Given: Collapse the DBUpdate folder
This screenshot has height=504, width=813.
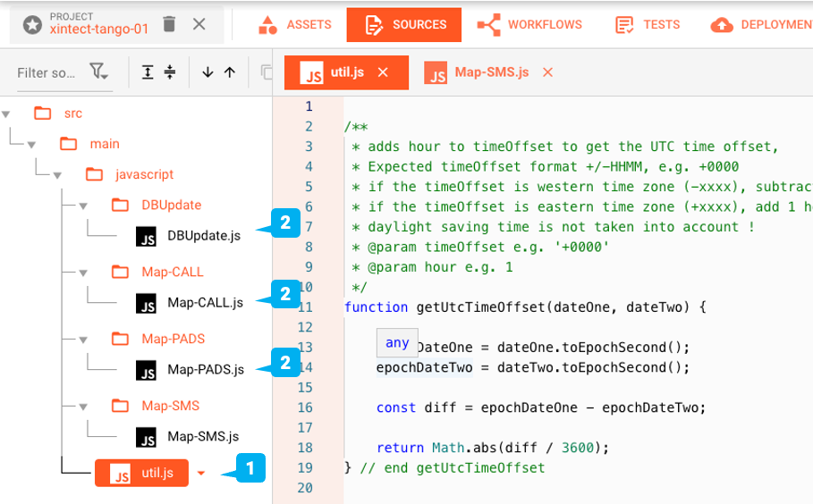Looking at the screenshot, I should click(x=84, y=206).
